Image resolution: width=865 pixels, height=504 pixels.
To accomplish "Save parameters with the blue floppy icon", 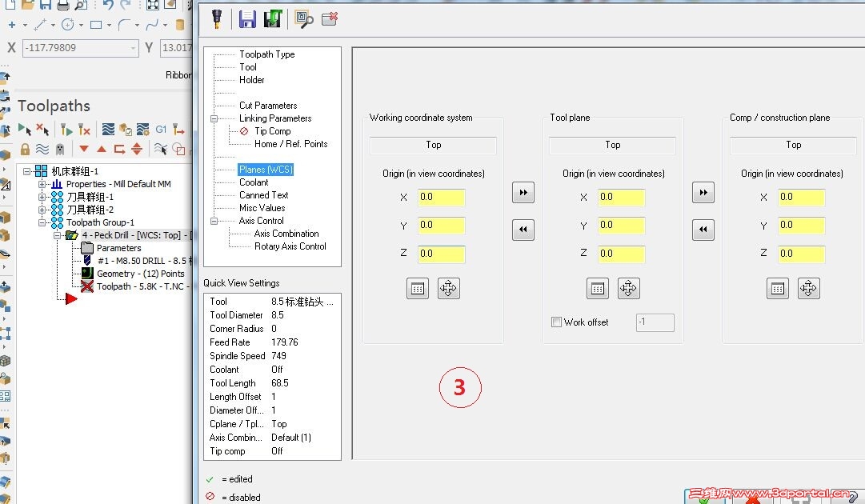I will pos(247,18).
